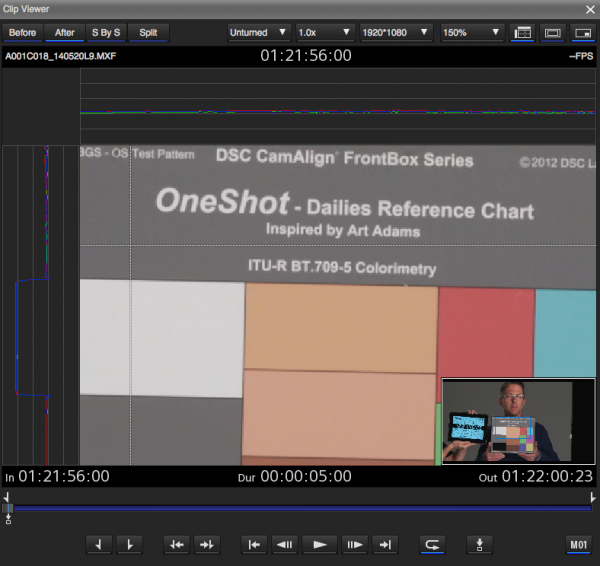600x566 pixels.
Task: Go to the first frame
Action: click(255, 544)
